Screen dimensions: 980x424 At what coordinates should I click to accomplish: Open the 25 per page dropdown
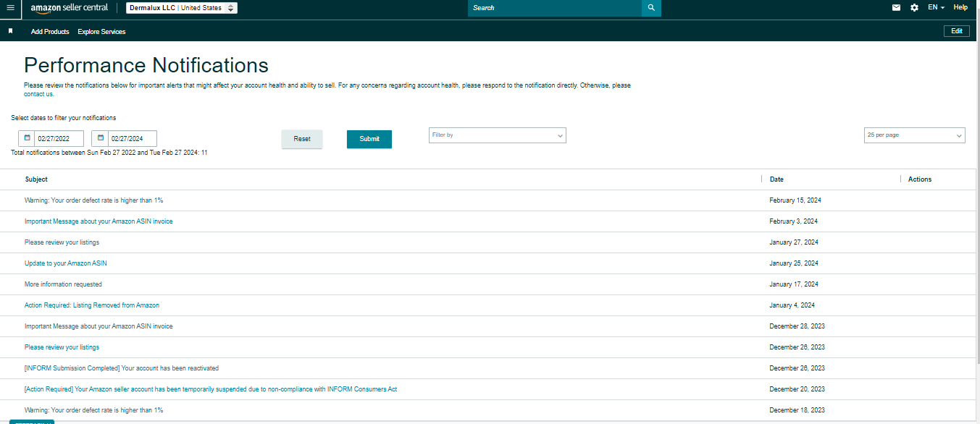click(x=915, y=135)
